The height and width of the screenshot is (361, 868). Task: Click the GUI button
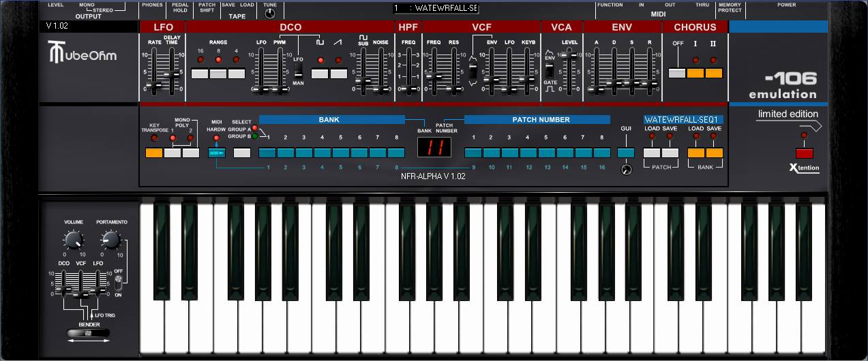[x=626, y=153]
